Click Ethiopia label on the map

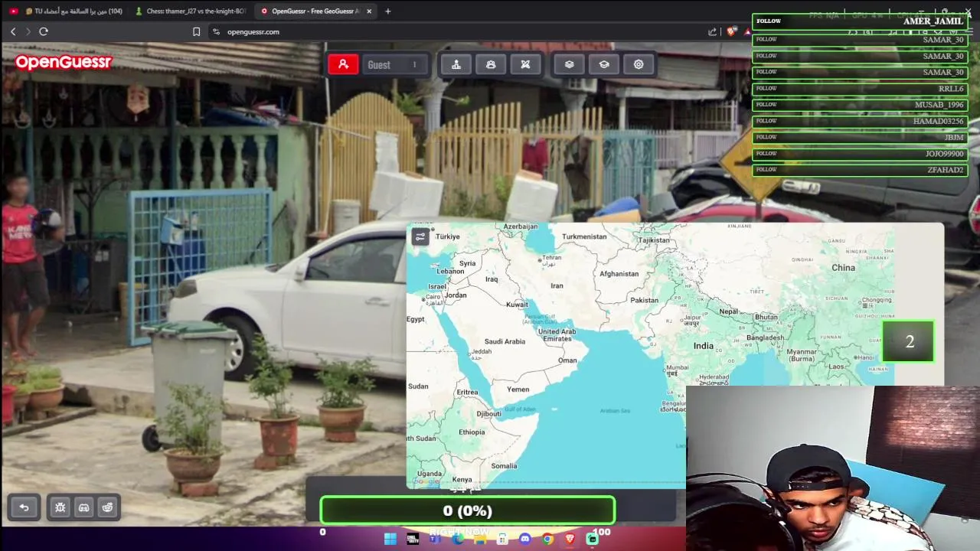472,432
